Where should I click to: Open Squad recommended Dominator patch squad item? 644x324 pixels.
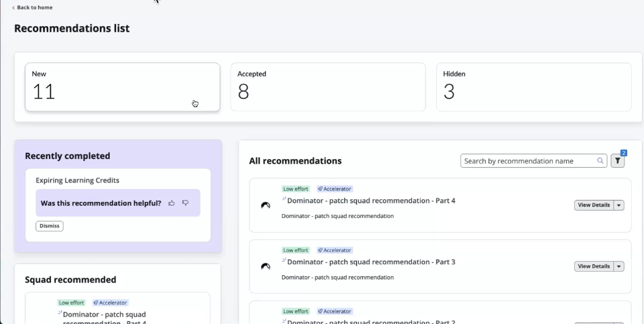(x=105, y=317)
